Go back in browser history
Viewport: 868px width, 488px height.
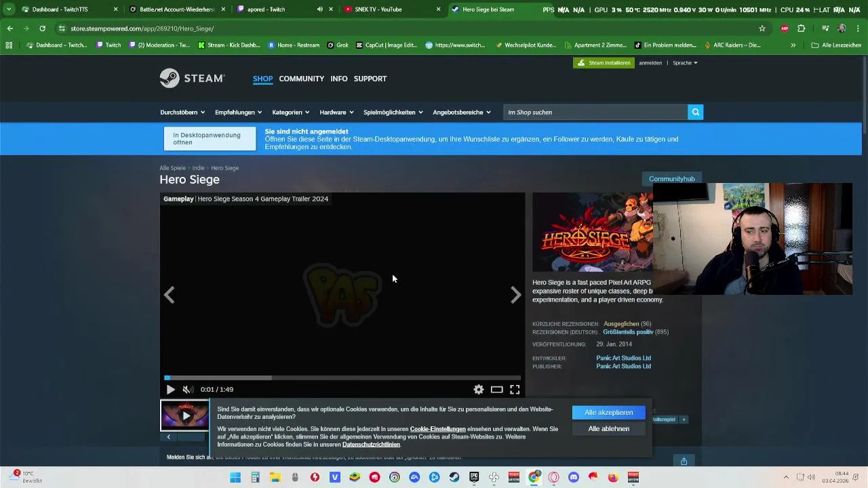click(9, 28)
